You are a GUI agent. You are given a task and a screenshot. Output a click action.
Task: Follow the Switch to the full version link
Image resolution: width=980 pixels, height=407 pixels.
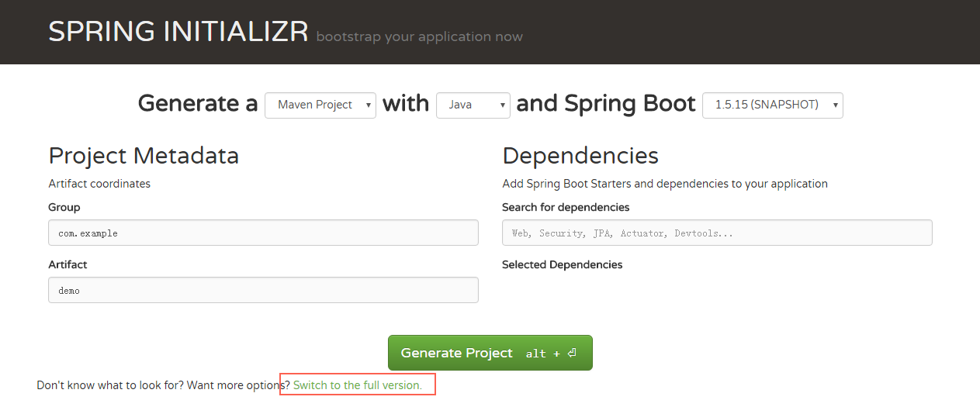point(358,385)
